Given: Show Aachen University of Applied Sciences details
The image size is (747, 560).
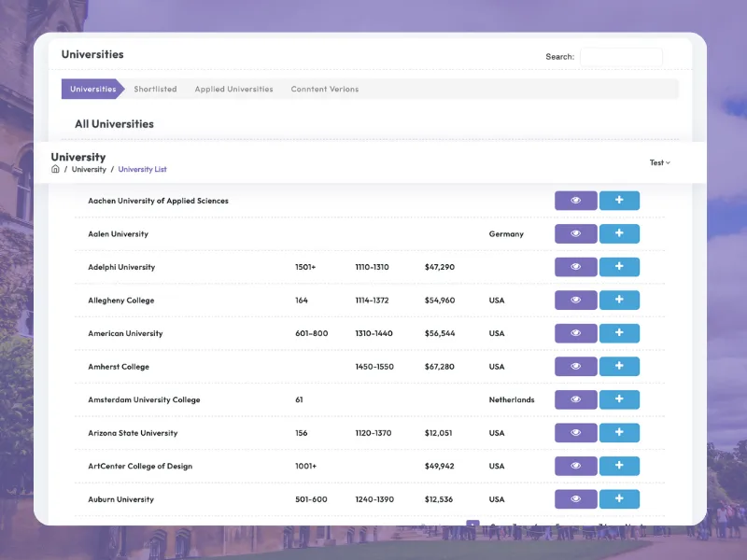Looking at the screenshot, I should tap(575, 201).
